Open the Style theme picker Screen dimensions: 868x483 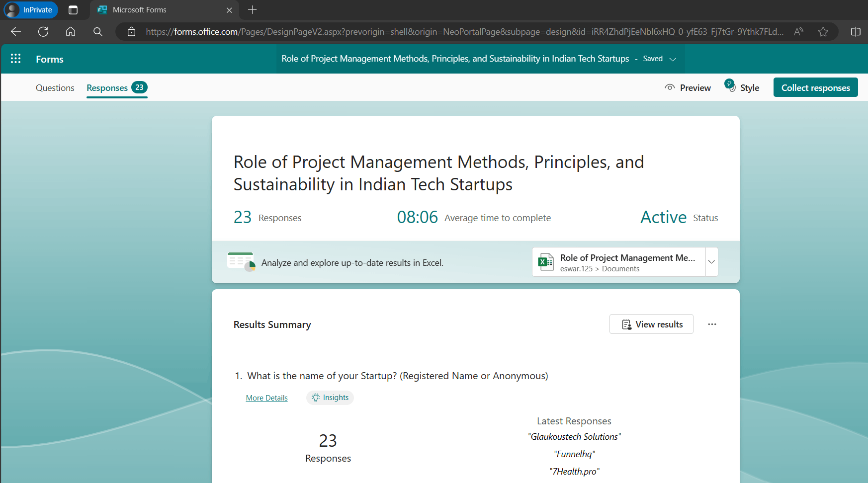coord(742,87)
